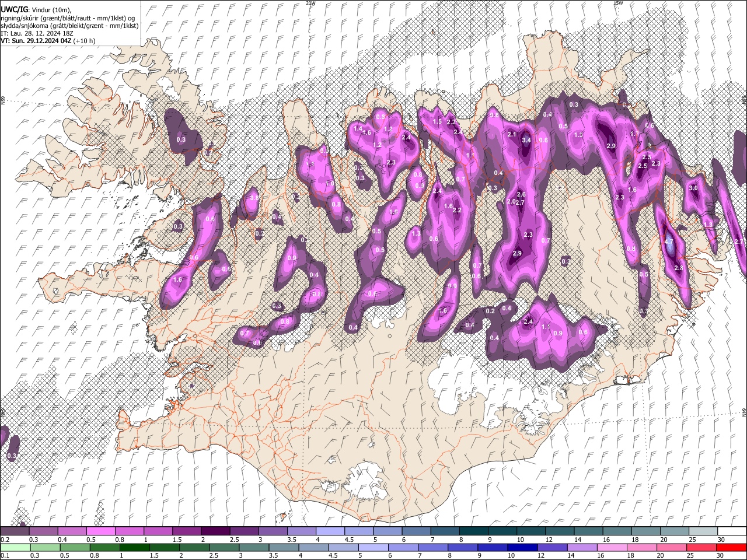Click the 2.8 value in the east

coord(679,268)
